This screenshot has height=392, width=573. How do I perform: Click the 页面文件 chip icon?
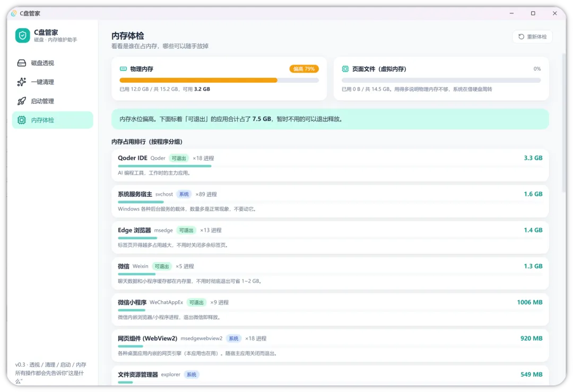click(345, 68)
